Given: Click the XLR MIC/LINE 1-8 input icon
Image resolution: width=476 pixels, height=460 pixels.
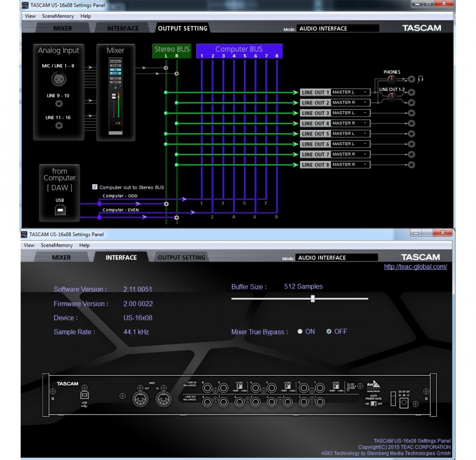Looking at the screenshot, I should point(59,80).
